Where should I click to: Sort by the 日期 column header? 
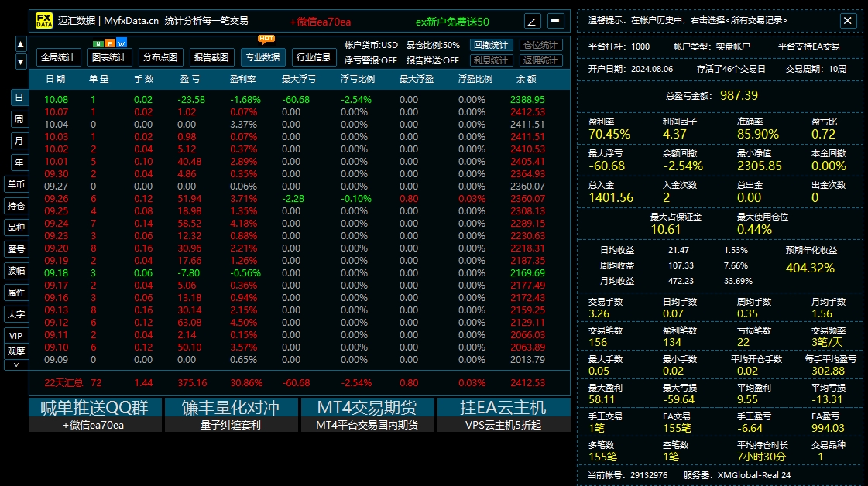point(55,79)
